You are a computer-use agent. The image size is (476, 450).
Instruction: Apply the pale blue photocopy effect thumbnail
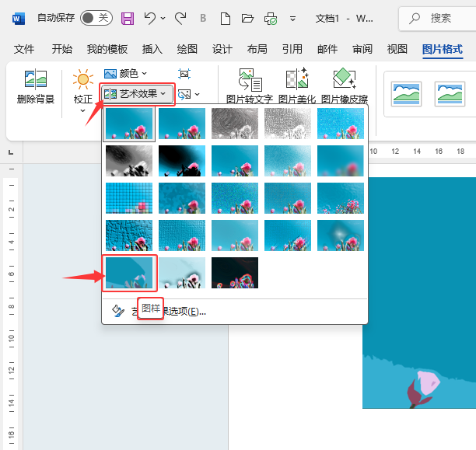coord(182,273)
